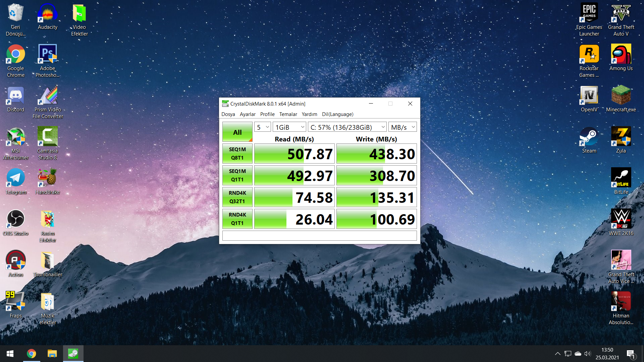Click the empty comment field below results
The width and height of the screenshot is (644, 362).
[x=319, y=236]
